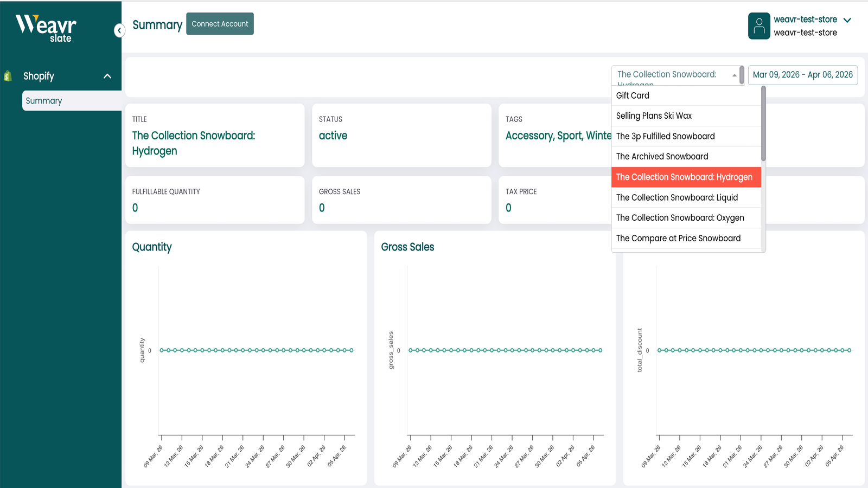This screenshot has height=488, width=868.
Task: Click the Shopify bag icon in sidebar
Action: click(x=8, y=75)
